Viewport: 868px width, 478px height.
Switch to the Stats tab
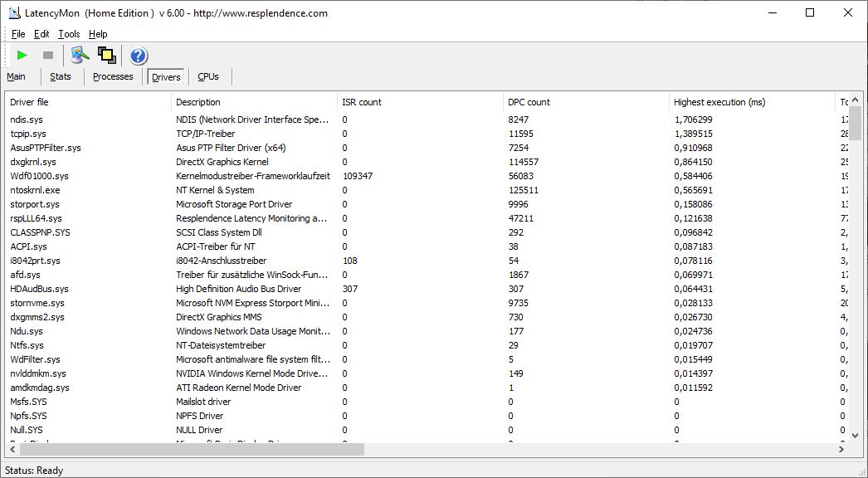61,76
